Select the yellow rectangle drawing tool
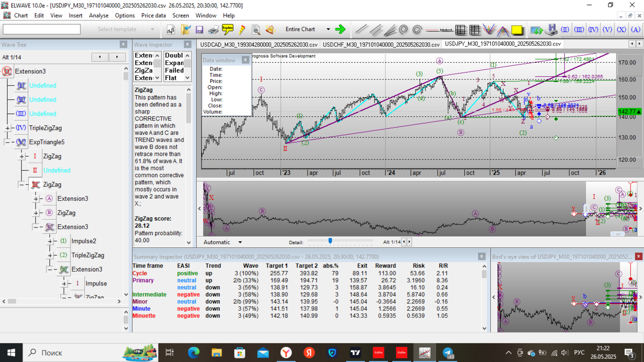This screenshot has height=362, width=644. tap(517, 30)
